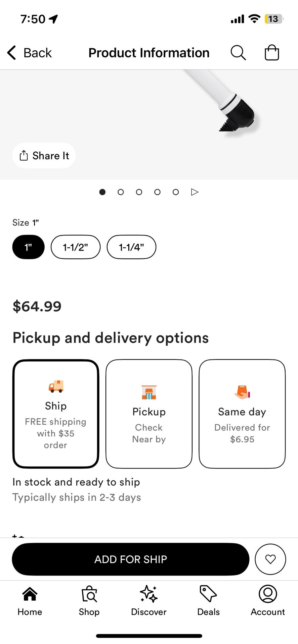Jump to the second image dot
Screen dimensions: 298x644
coord(121,192)
